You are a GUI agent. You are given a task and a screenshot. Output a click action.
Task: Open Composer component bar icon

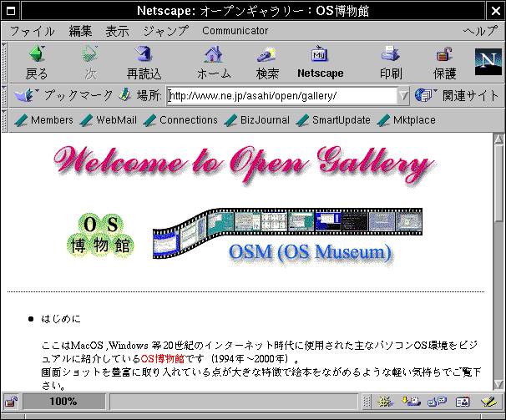coord(488,402)
